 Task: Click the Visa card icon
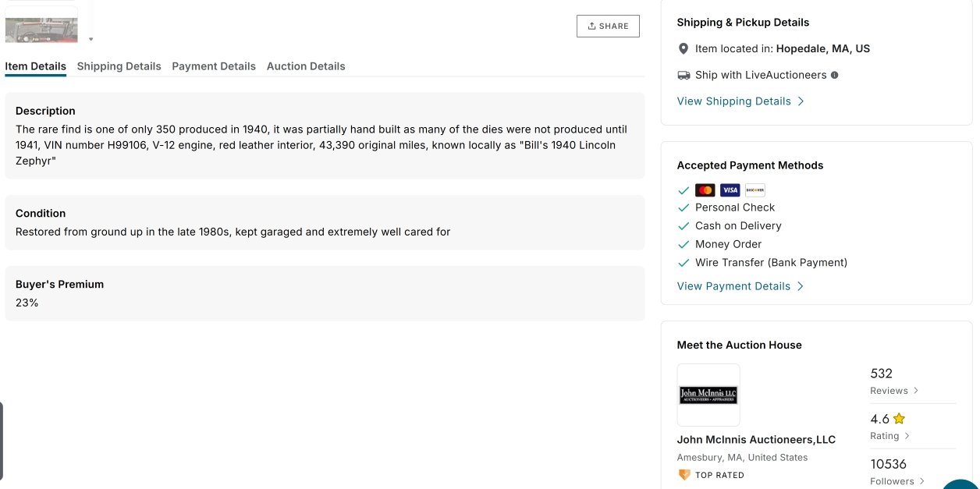(730, 190)
